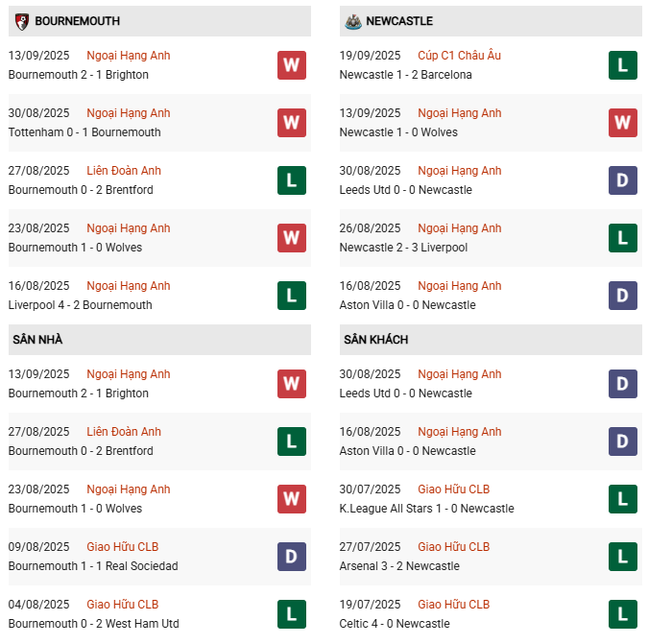Click the NEWCASTLE team header title
The width and height of the screenshot is (648, 644).
(399, 21)
